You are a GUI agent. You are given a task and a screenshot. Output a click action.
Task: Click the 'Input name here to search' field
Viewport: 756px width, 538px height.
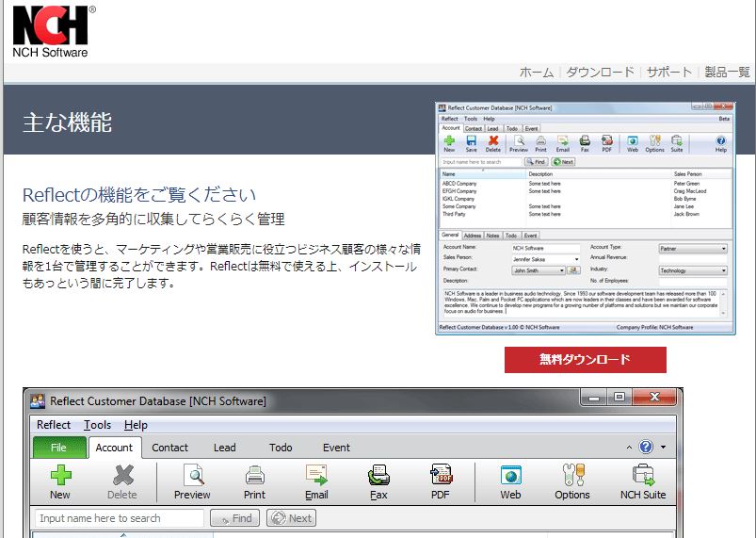point(120,518)
